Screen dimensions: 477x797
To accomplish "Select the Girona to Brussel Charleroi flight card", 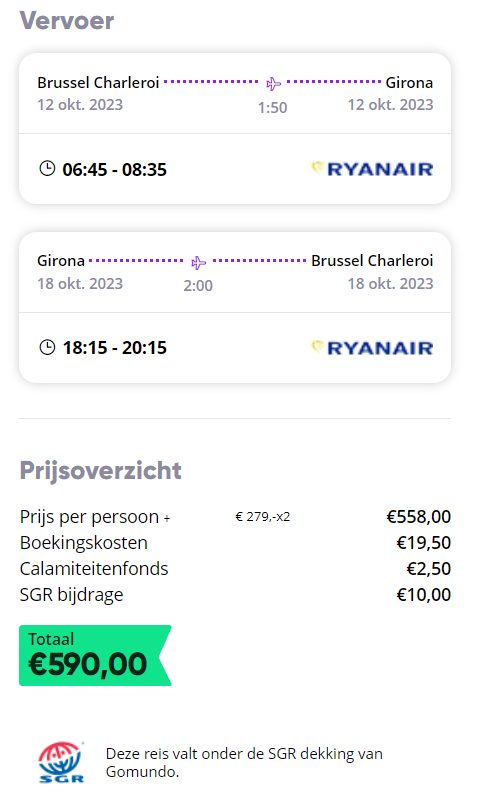I will 235,308.
